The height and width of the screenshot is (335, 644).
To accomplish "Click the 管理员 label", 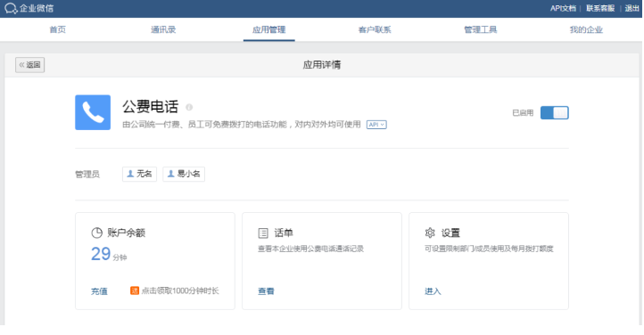I will tap(87, 175).
